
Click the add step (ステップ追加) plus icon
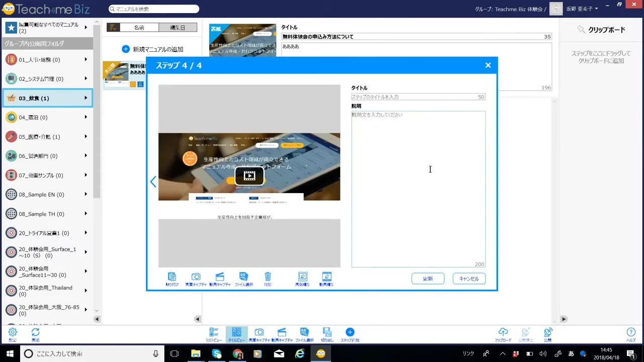click(x=350, y=335)
